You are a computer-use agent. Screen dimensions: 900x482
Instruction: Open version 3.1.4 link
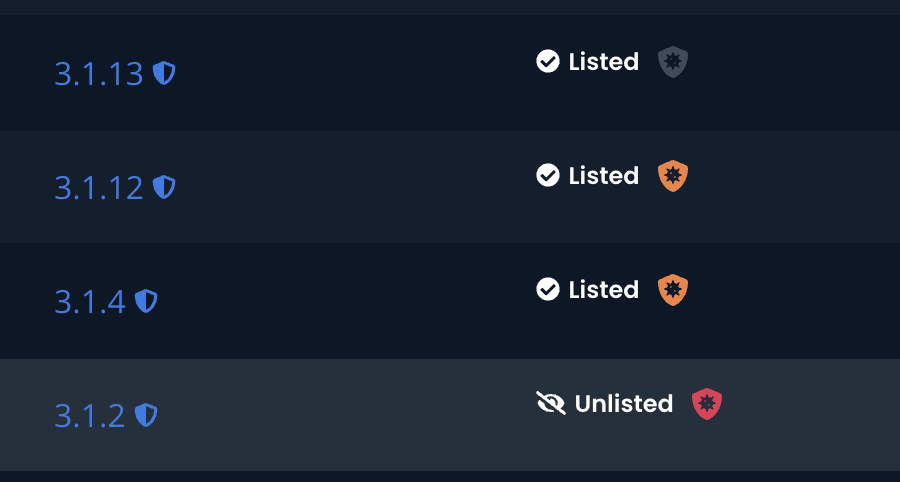90,302
